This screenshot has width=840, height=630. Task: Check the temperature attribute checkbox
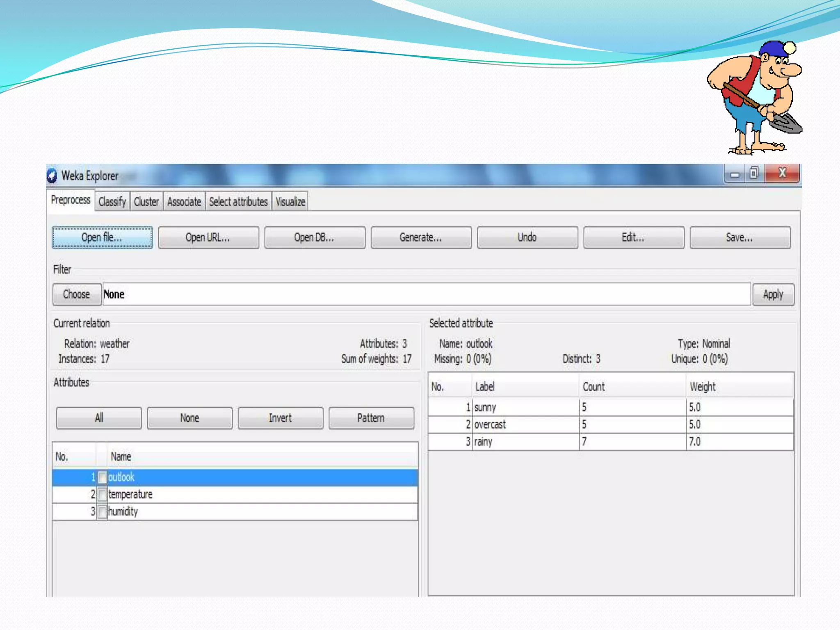tap(103, 495)
